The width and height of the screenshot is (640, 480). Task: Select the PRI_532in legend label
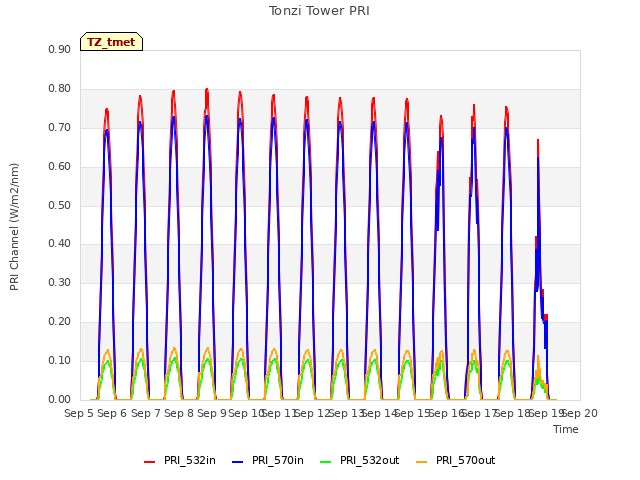click(190, 460)
